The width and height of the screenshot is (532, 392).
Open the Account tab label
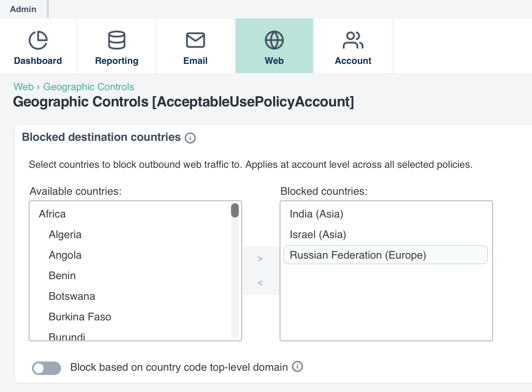[x=353, y=61]
